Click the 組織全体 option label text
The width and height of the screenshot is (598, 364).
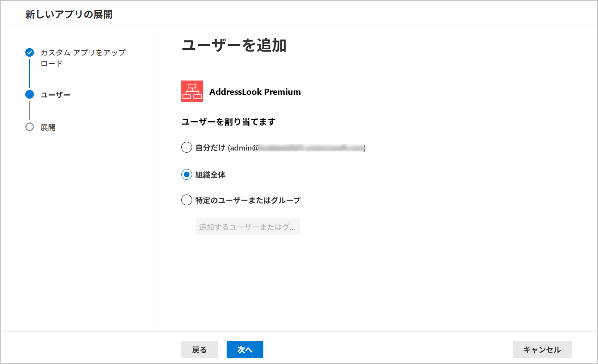click(210, 175)
